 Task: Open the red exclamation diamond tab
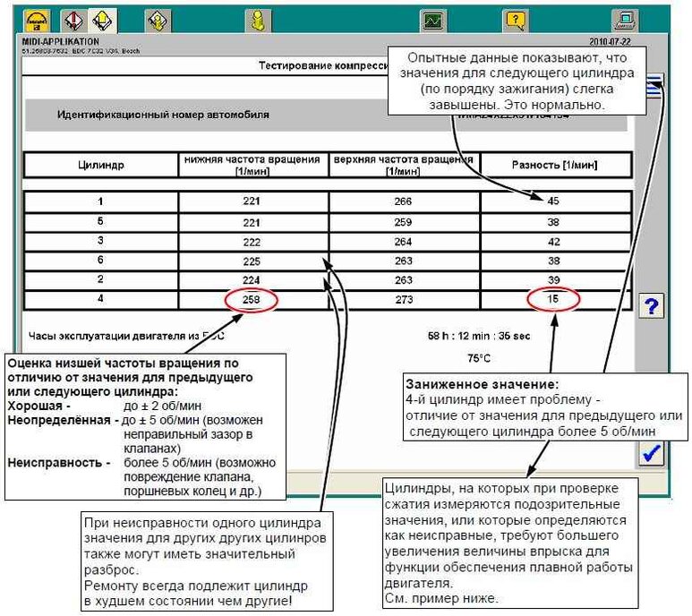coord(73,19)
